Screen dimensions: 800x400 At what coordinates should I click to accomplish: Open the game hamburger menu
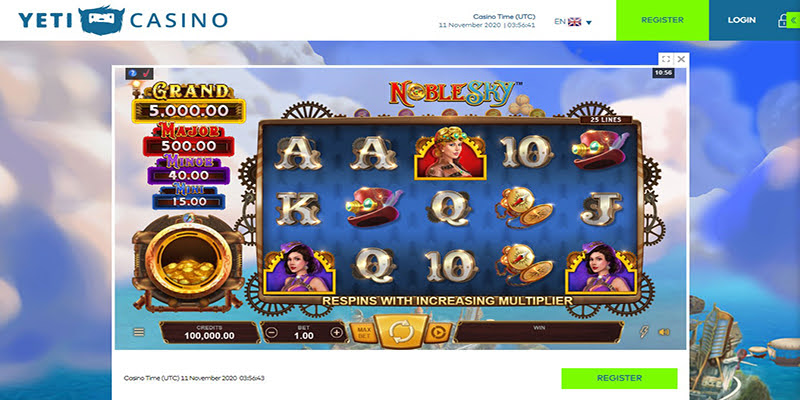tap(139, 332)
